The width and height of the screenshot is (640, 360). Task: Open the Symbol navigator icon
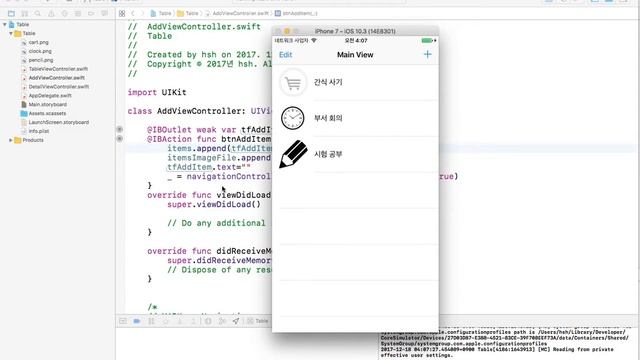point(24,13)
